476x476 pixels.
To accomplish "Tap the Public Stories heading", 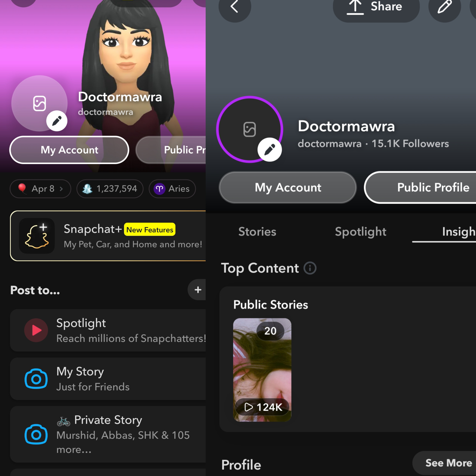I will pos(271,305).
